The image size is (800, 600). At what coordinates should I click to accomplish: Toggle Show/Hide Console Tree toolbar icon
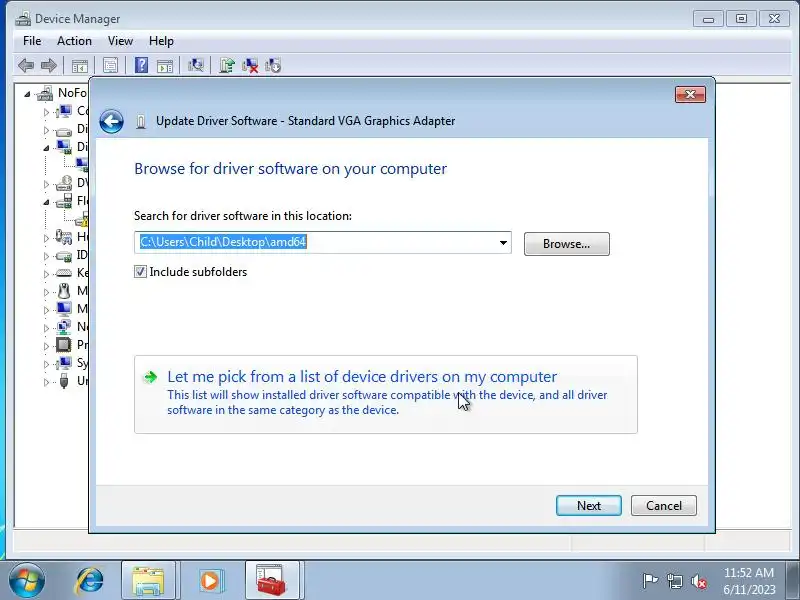click(x=80, y=65)
